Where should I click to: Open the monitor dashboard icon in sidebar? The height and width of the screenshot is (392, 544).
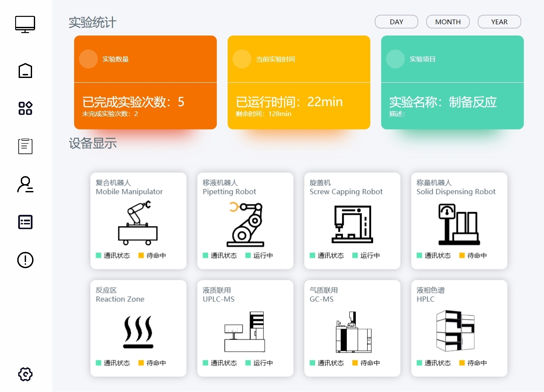[25, 24]
